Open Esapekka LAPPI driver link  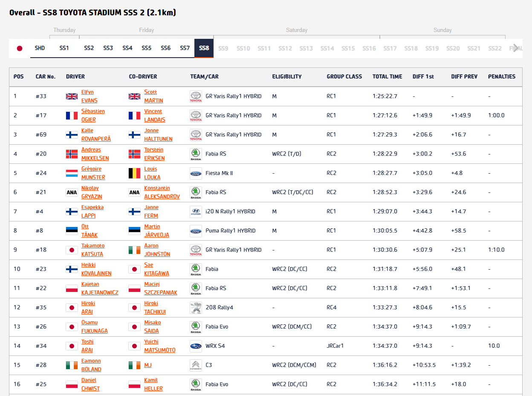coord(93,212)
